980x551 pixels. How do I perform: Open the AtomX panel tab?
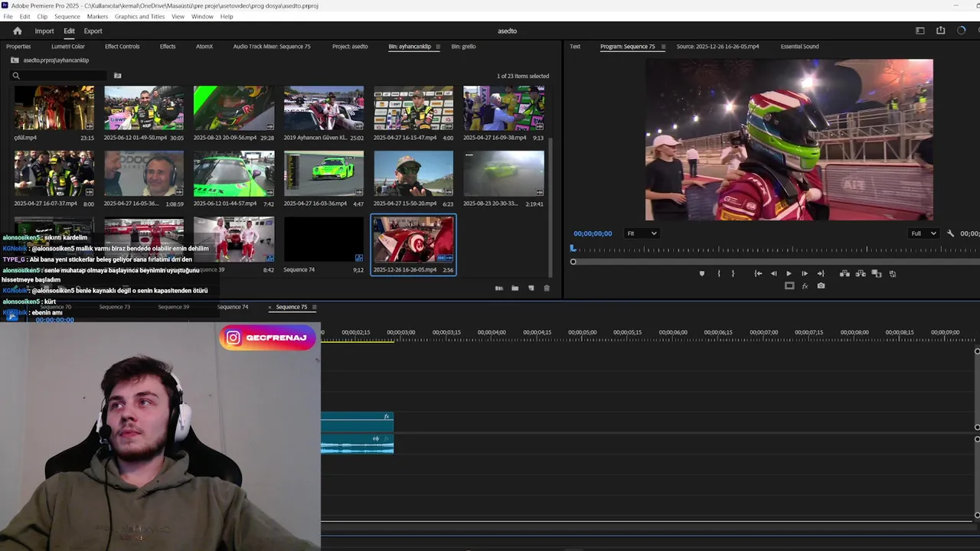point(204,47)
